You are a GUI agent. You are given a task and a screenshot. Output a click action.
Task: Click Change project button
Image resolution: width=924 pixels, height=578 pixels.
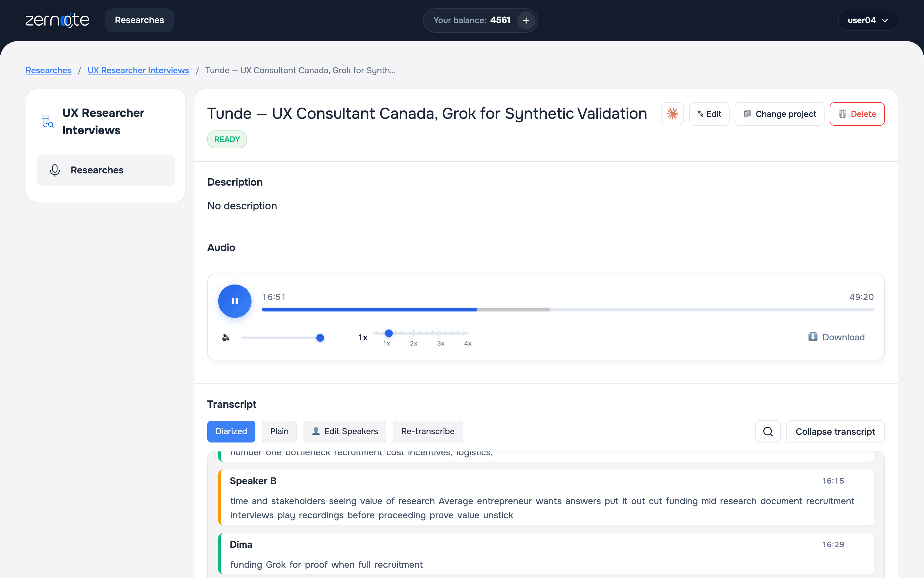[x=779, y=114]
